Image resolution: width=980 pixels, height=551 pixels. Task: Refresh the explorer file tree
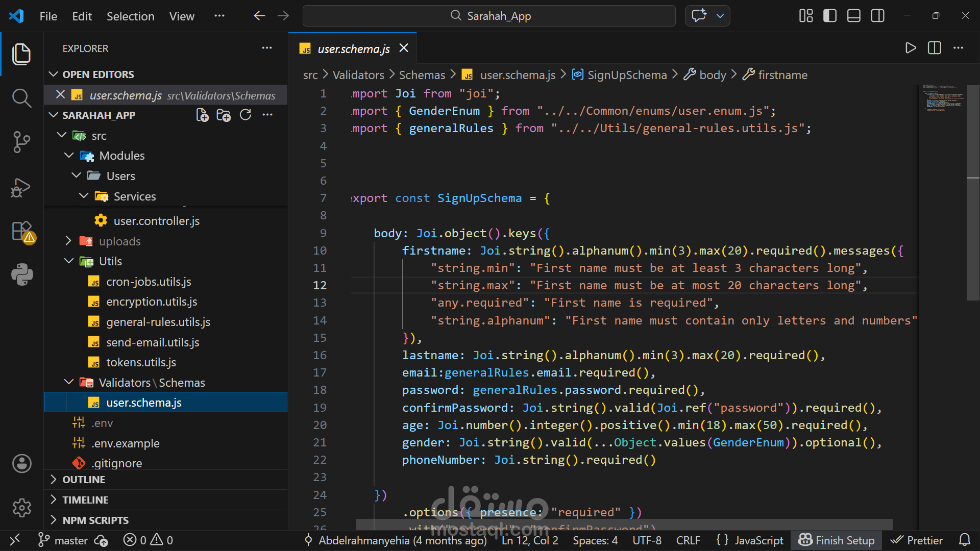(246, 115)
